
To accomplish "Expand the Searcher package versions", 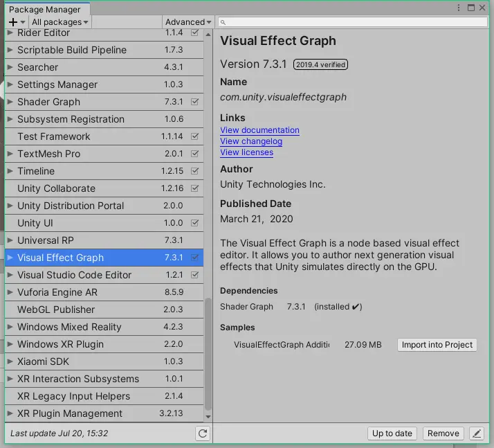I will pyautogui.click(x=10, y=67).
